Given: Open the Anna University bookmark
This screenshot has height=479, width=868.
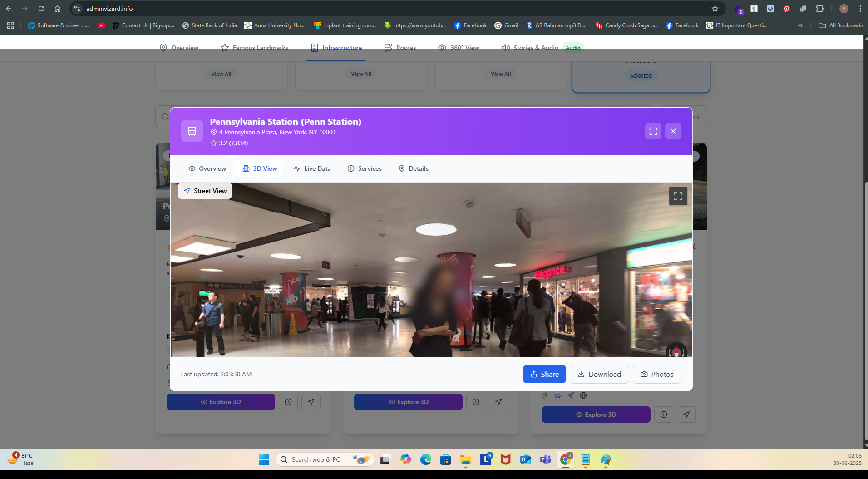Looking at the screenshot, I should pyautogui.click(x=275, y=25).
